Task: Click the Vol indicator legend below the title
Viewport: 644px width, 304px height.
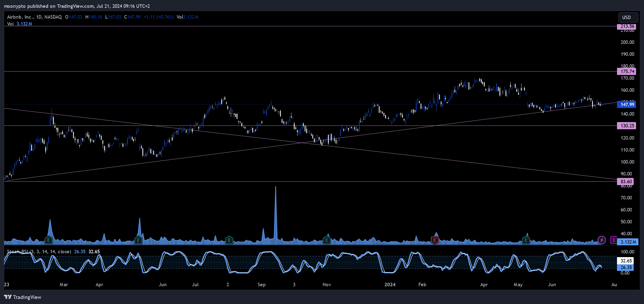Action: click(x=20, y=24)
